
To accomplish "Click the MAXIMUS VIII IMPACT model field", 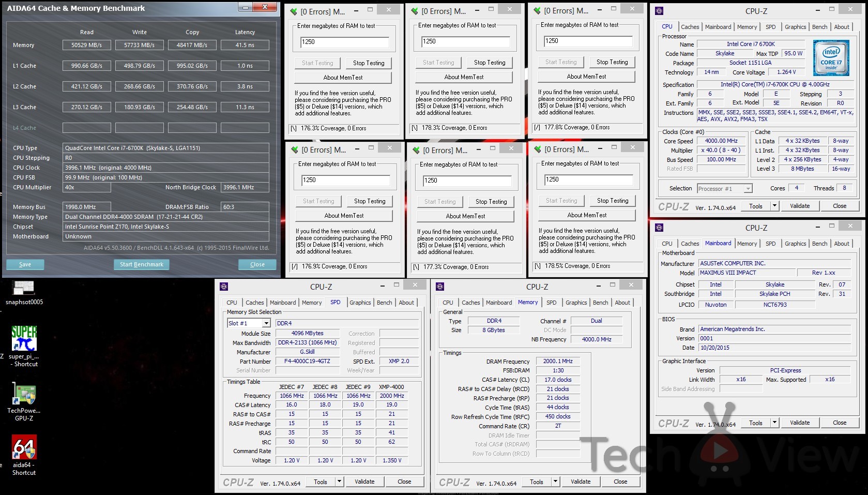I will click(746, 273).
